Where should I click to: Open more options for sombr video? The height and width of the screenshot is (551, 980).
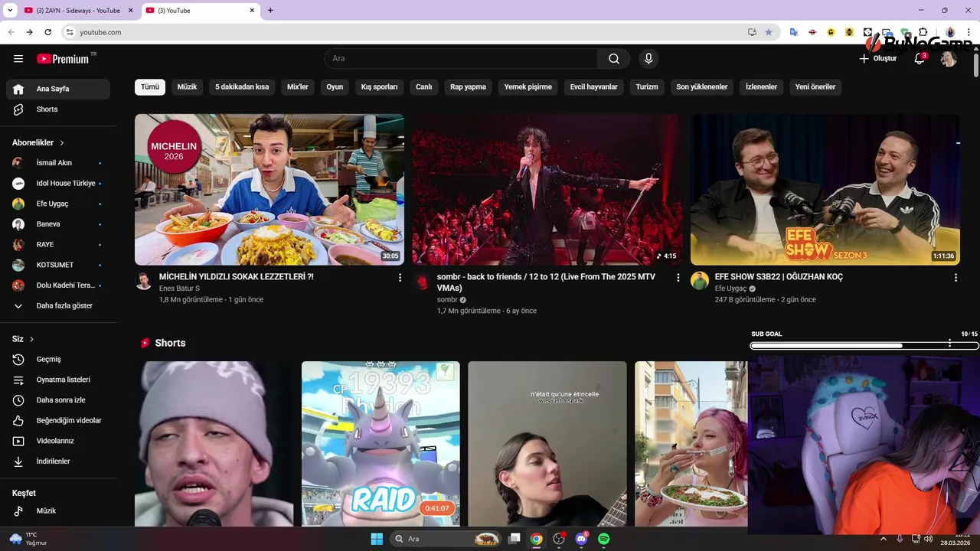[678, 278]
